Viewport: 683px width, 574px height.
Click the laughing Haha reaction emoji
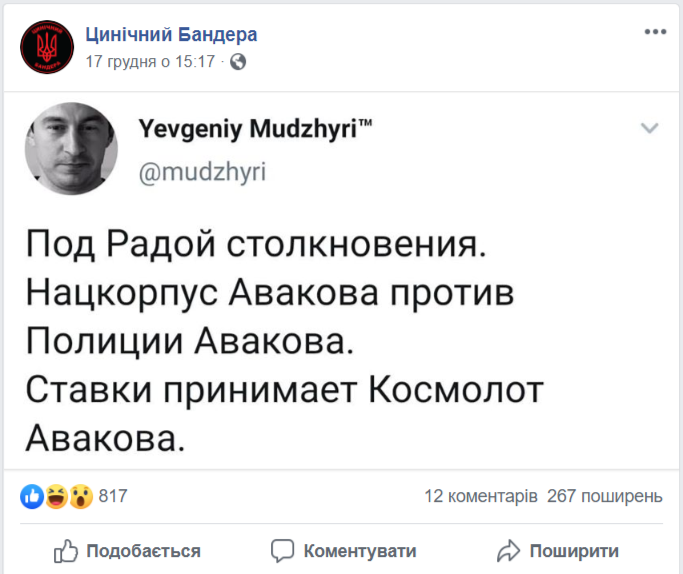click(56, 497)
